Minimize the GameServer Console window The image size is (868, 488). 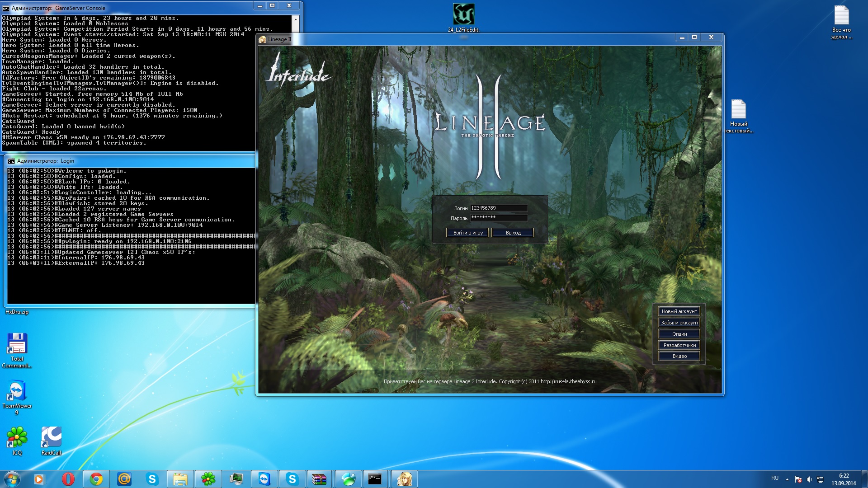point(260,6)
